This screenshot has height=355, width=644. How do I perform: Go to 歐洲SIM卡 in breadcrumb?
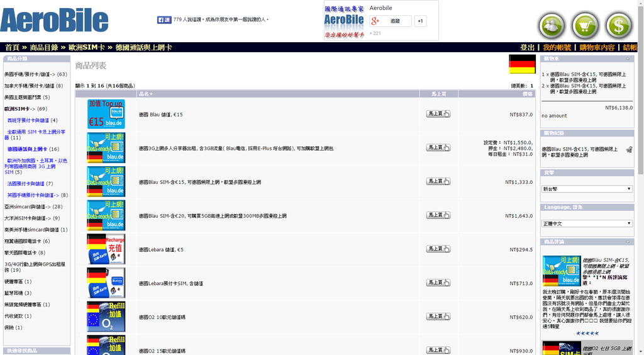87,47
